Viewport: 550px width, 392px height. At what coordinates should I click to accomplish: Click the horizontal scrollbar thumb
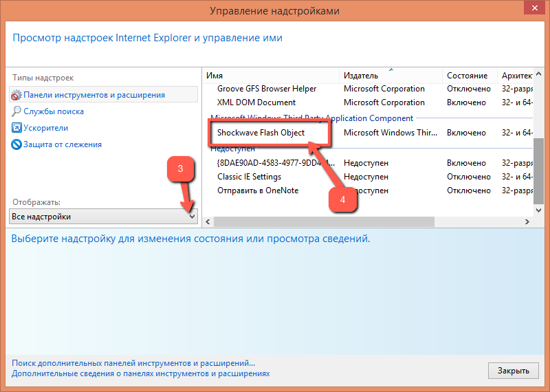324,222
